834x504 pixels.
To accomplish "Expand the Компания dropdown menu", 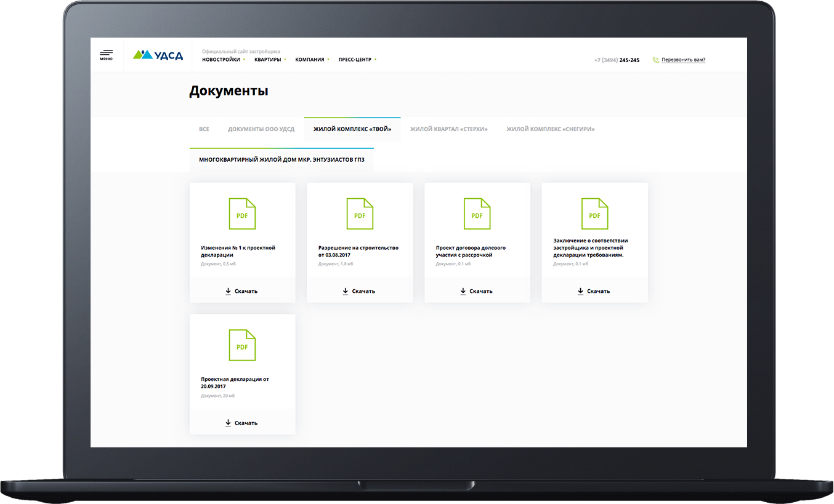I will [312, 60].
